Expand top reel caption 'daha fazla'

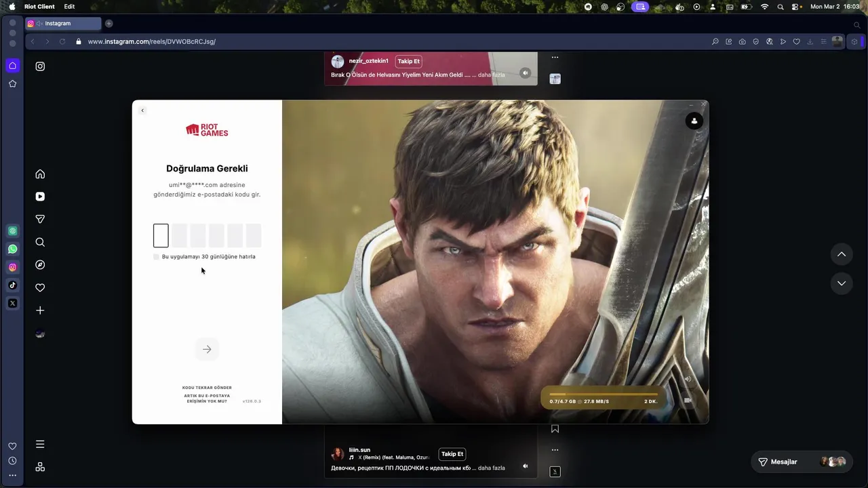492,75
